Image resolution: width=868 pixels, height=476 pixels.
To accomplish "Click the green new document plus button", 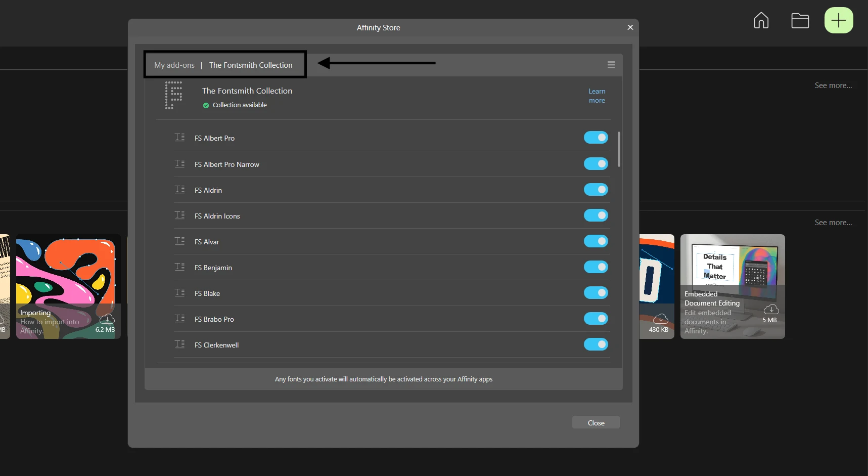I will (838, 21).
